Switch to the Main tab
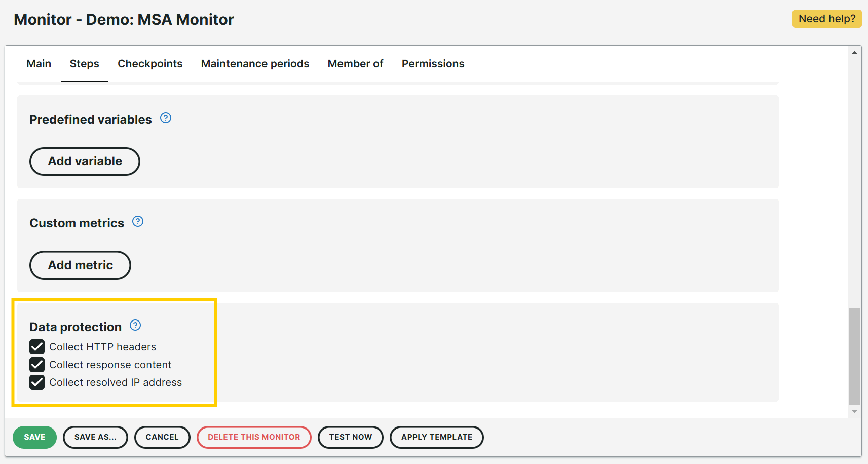This screenshot has width=868, height=464. point(39,64)
